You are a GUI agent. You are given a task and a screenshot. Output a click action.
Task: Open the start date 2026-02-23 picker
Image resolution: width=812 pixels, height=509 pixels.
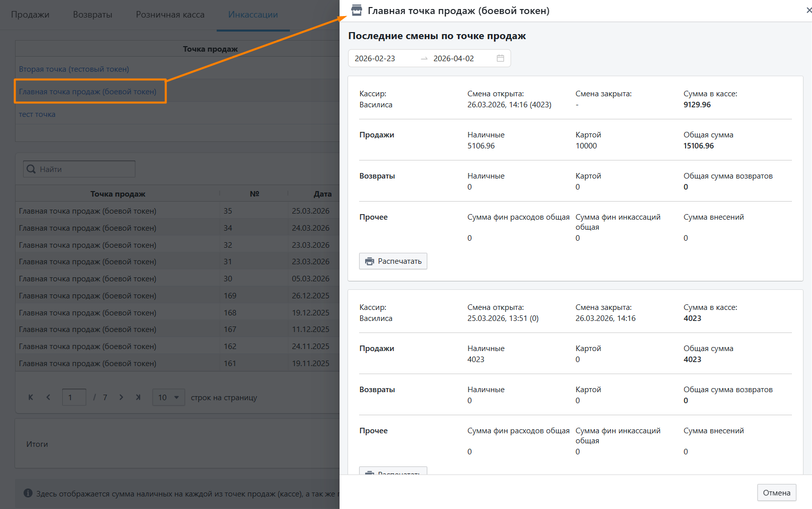pos(375,58)
